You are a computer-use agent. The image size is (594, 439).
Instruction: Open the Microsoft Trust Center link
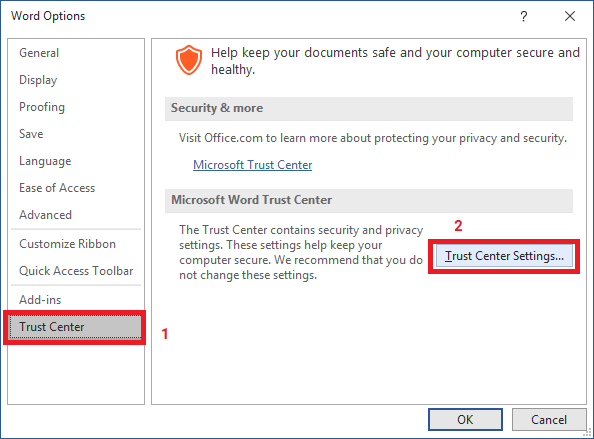[252, 165]
